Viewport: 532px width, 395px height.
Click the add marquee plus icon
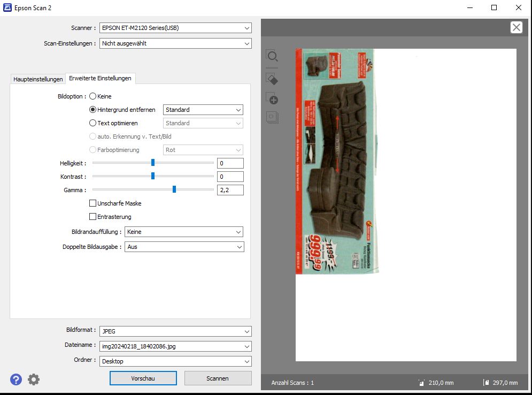[x=272, y=98]
